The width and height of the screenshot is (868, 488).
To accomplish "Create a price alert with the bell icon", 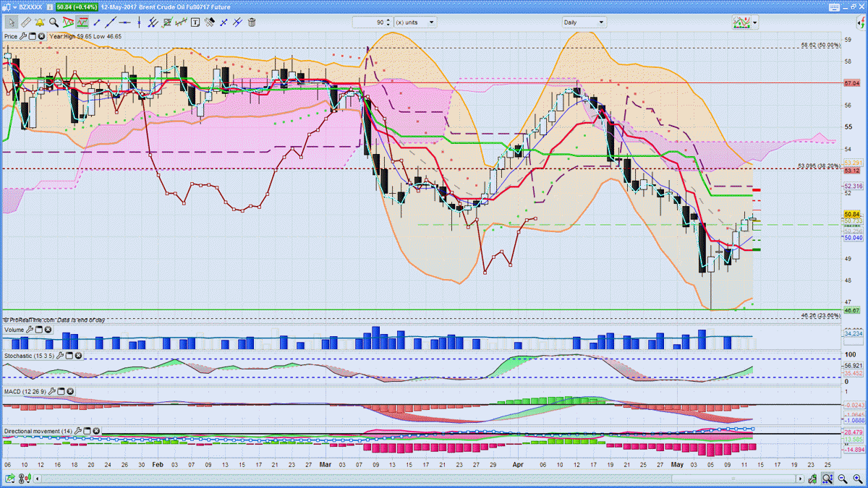I will click(x=39, y=22).
